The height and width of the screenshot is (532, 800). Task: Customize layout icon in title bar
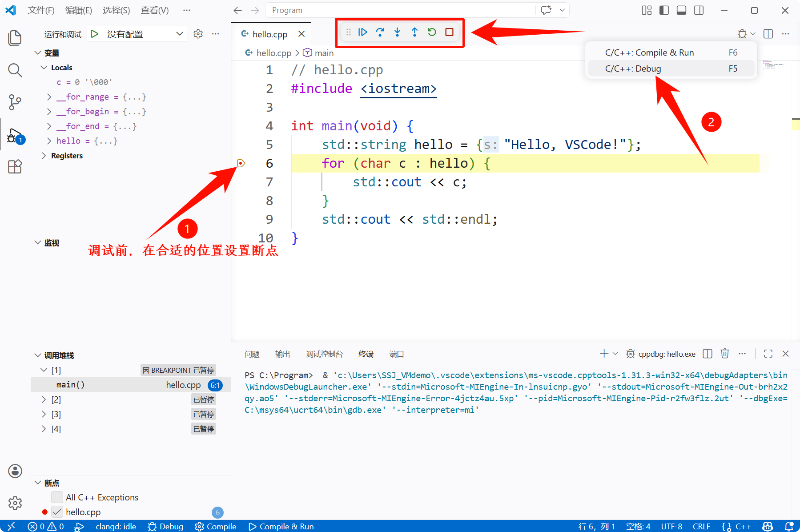(647, 10)
